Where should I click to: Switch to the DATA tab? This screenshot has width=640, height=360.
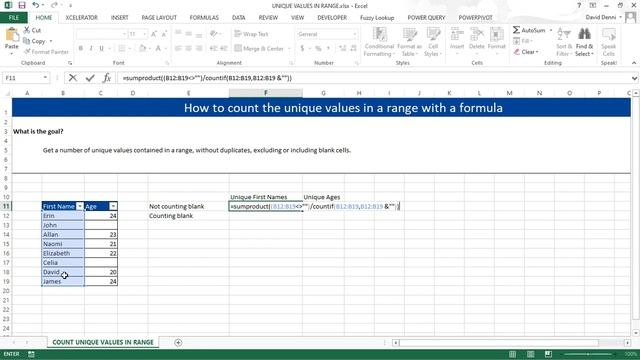[x=239, y=18]
